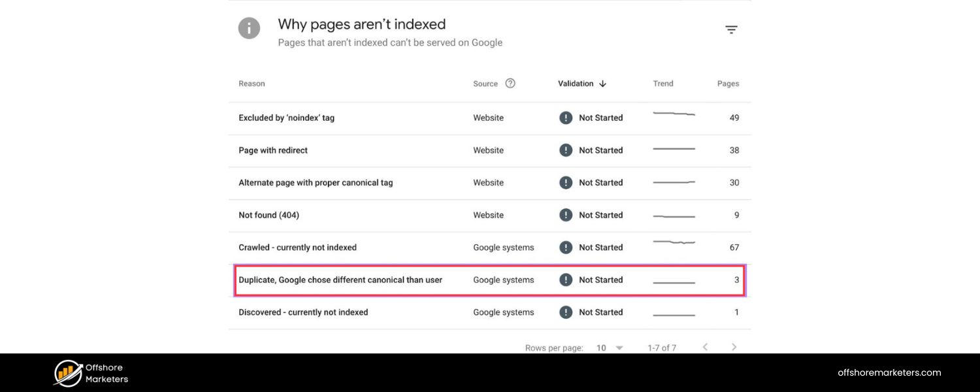Click the info icon beside the report title
Viewport: 980px width, 392px height.
point(249,28)
